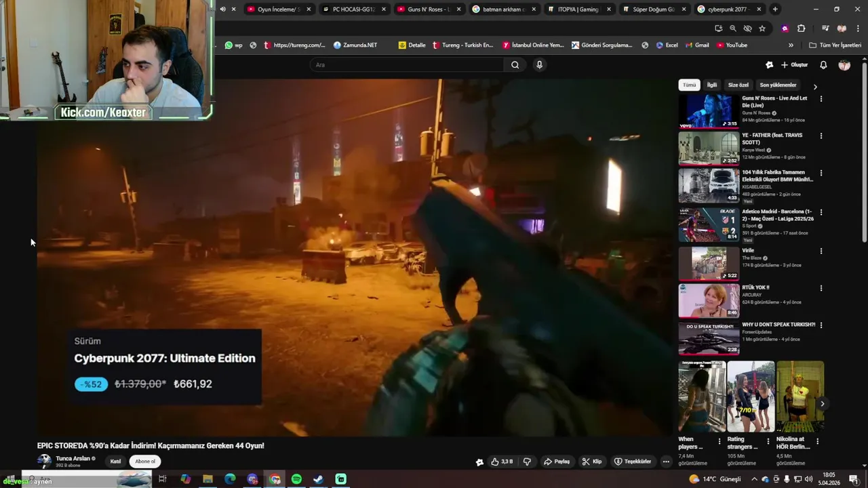Open the browser extensions puzzle icon
This screenshot has height=488, width=868.
[x=801, y=28]
